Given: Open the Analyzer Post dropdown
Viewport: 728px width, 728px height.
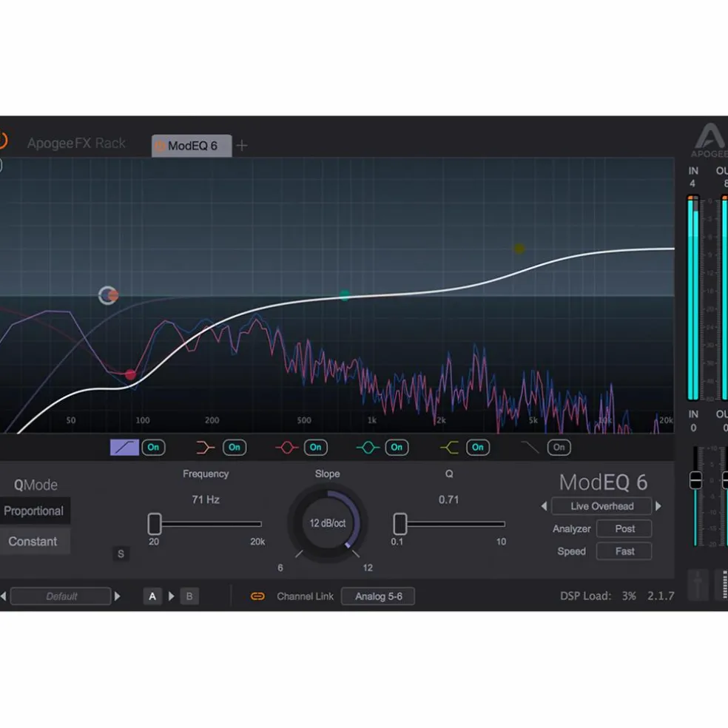Looking at the screenshot, I should click(x=624, y=529).
